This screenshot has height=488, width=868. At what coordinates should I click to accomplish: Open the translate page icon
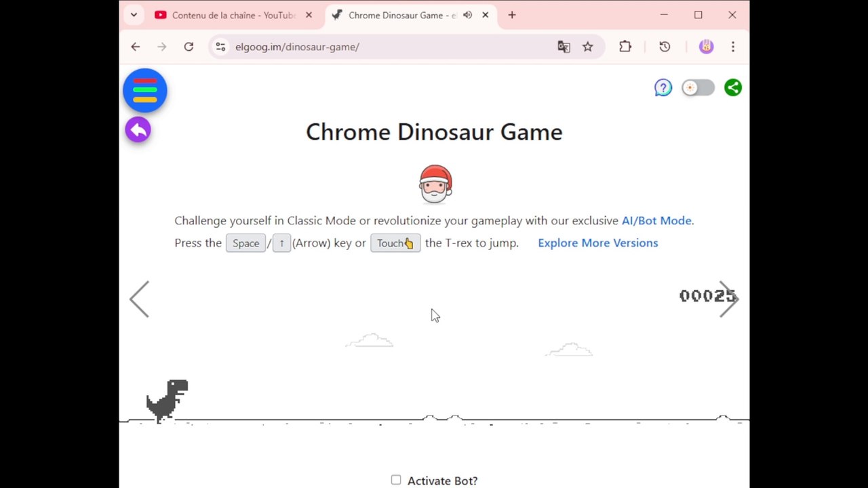(x=564, y=47)
